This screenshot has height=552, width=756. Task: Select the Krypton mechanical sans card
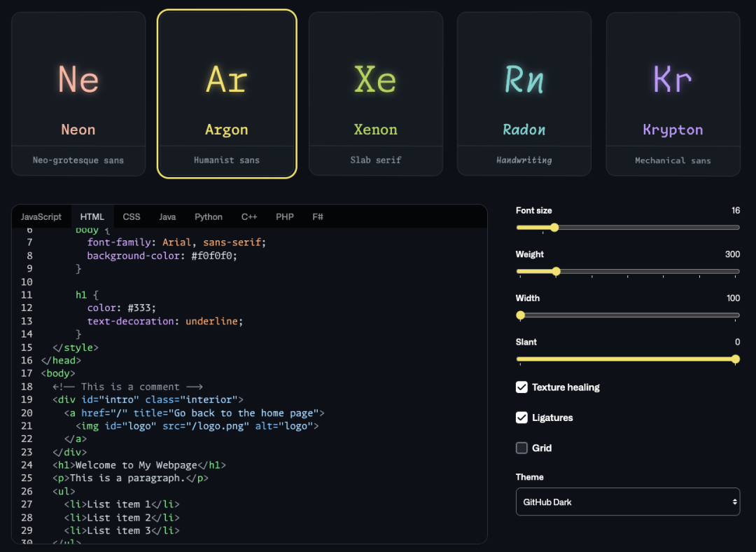coord(673,94)
